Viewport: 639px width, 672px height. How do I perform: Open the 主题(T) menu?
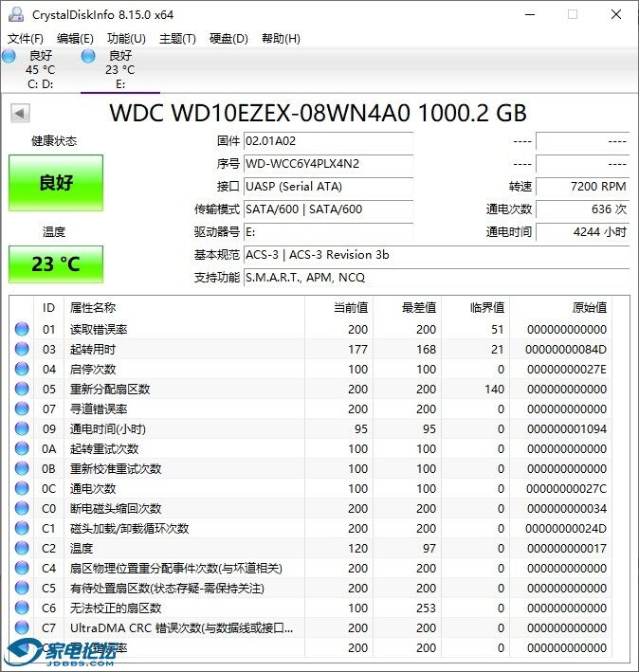(177, 39)
